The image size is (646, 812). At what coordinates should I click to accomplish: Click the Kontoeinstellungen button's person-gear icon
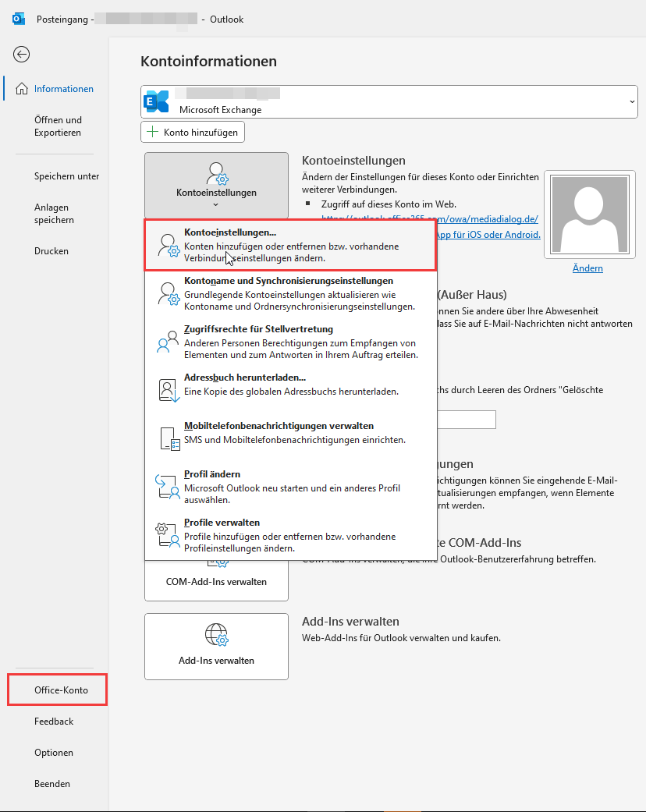click(x=217, y=173)
